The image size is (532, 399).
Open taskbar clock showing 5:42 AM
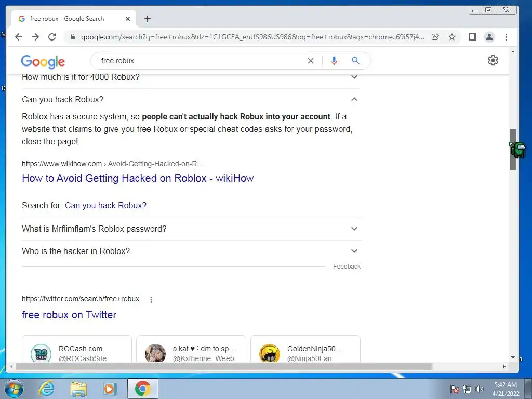506,389
